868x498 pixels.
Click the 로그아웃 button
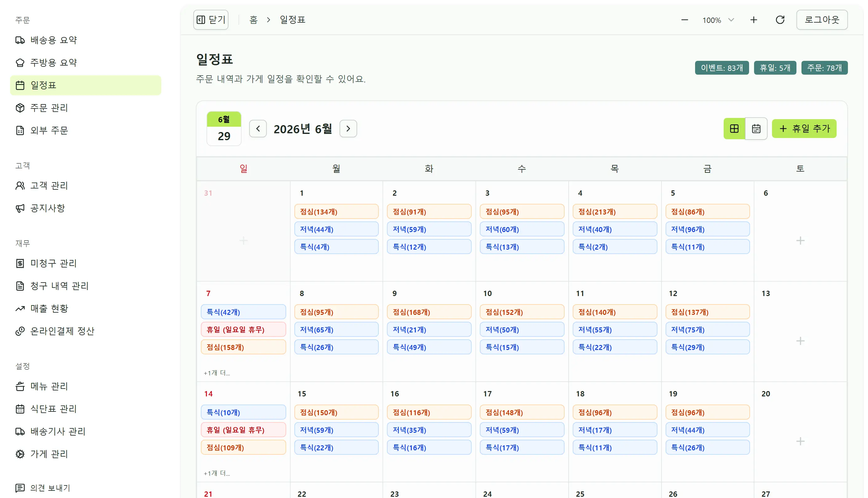(822, 20)
